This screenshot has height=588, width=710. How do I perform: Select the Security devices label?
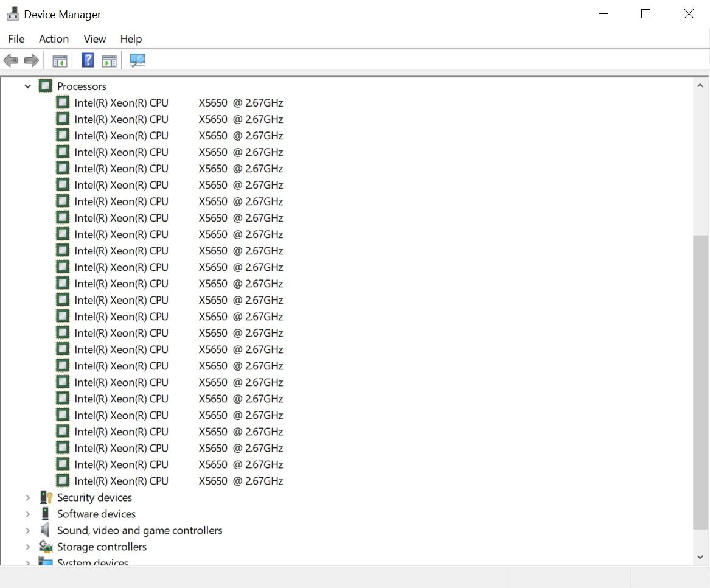95,497
